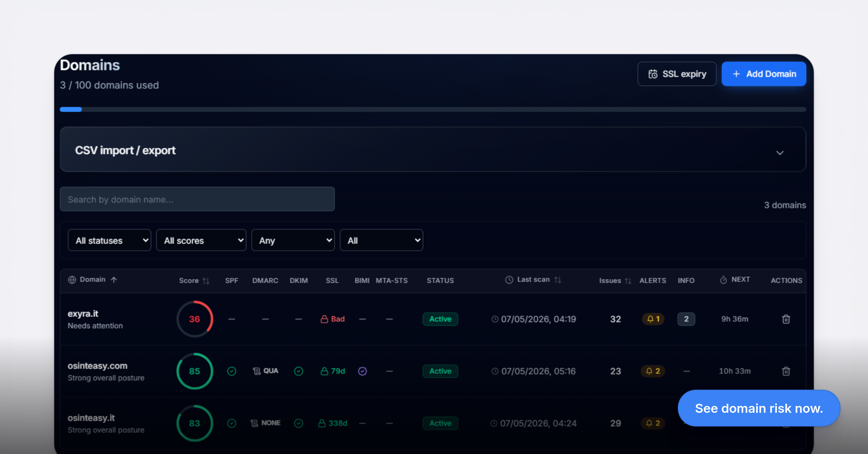Open the All statuses dropdown
Image resolution: width=868 pixels, height=454 pixels.
[109, 240]
